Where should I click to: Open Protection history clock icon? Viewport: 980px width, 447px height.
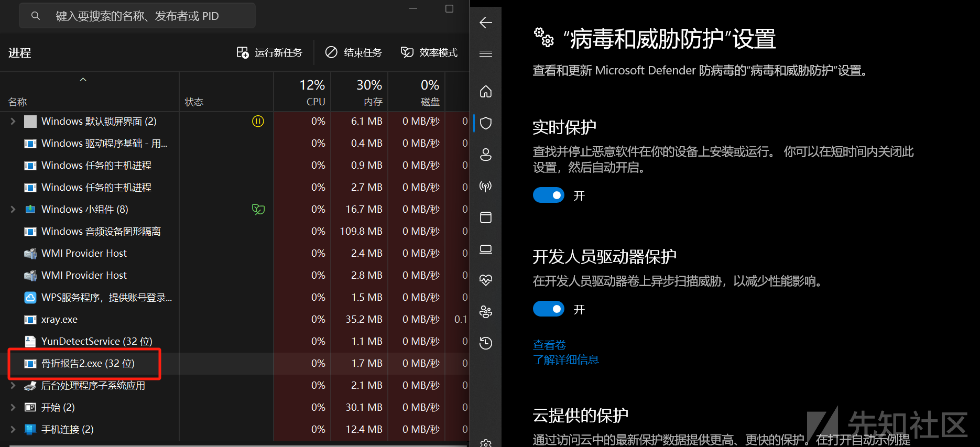[486, 343]
